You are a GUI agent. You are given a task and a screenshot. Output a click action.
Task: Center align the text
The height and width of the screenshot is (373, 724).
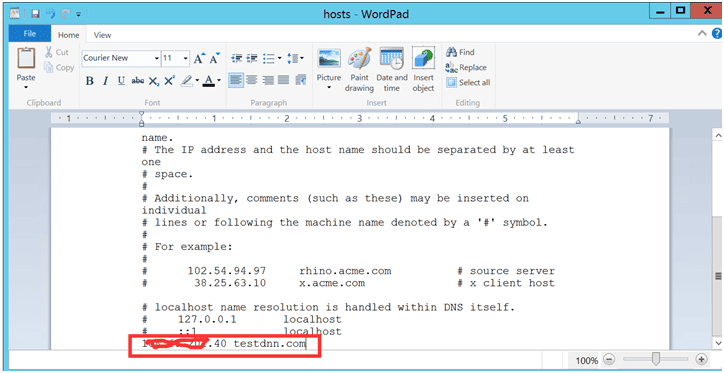click(252, 80)
